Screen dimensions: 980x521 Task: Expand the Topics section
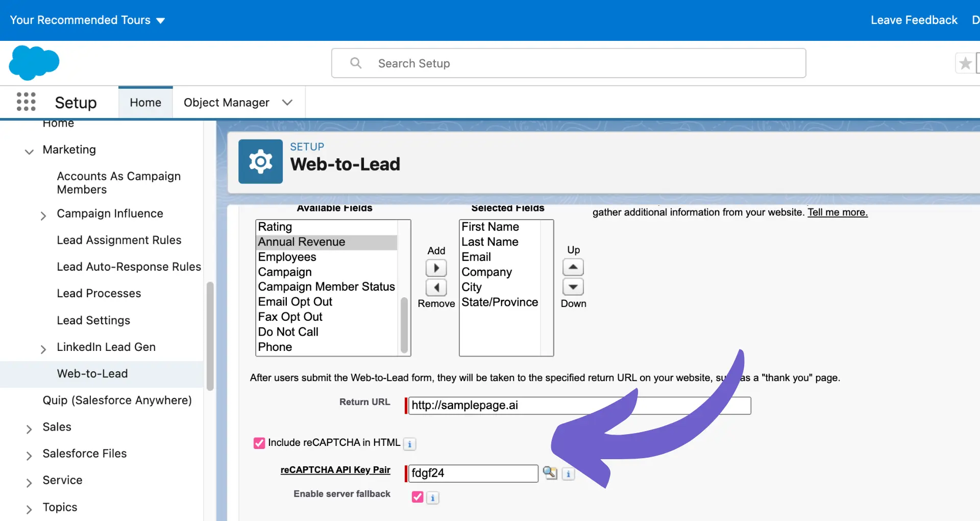pyautogui.click(x=29, y=509)
